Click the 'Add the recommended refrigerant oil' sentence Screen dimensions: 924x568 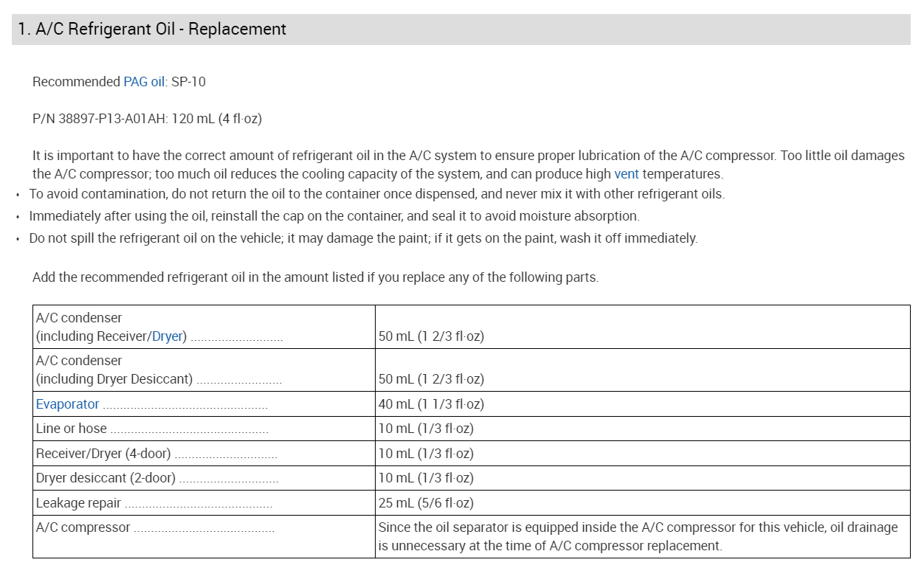coord(315,277)
